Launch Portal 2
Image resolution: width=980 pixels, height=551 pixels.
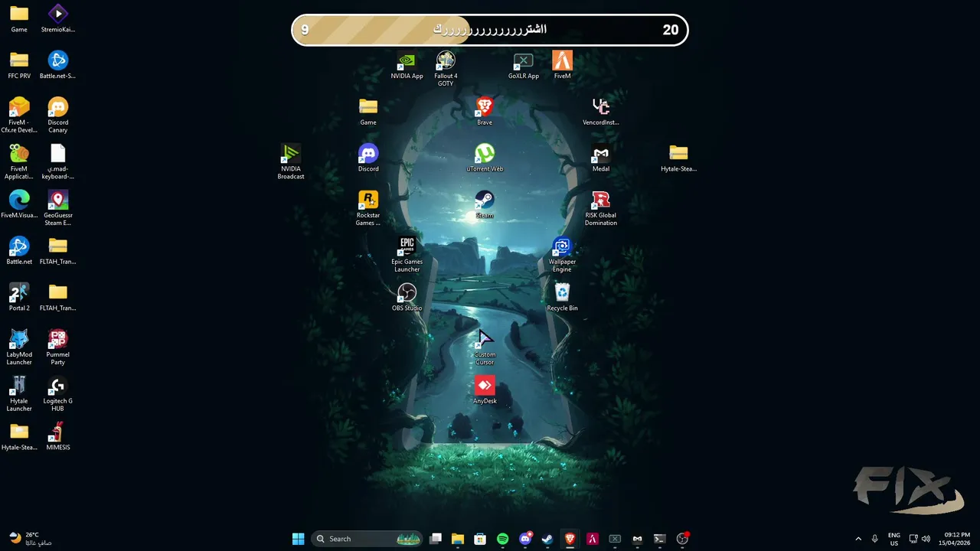(19, 297)
